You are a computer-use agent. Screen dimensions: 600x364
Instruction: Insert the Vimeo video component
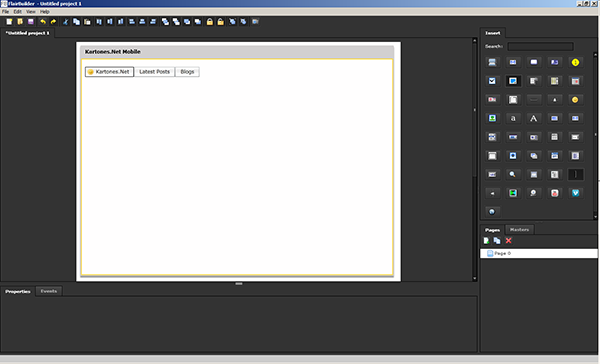[x=575, y=193]
